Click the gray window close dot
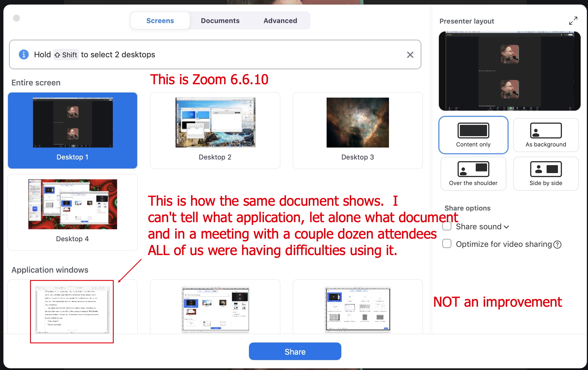 pos(16,18)
